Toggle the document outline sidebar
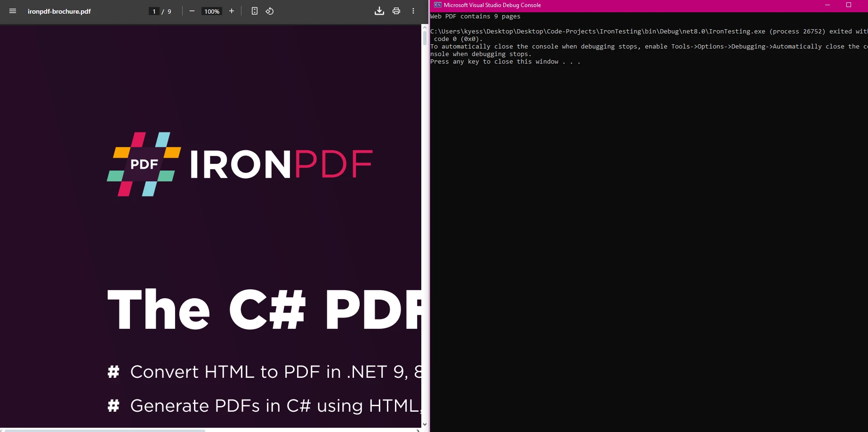Image resolution: width=868 pixels, height=432 pixels. pyautogui.click(x=12, y=11)
